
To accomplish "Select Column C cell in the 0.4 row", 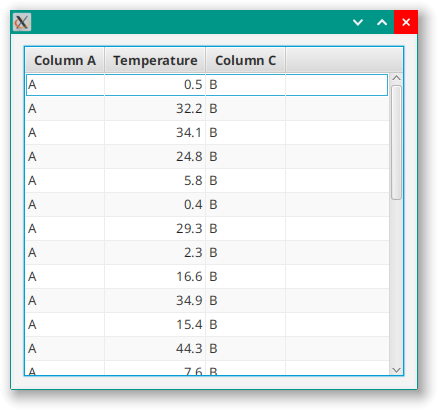I will point(246,205).
